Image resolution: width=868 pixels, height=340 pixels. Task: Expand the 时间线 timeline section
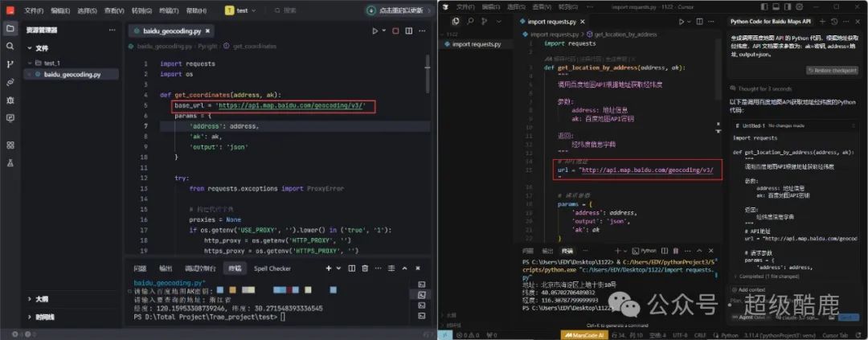coord(32,317)
